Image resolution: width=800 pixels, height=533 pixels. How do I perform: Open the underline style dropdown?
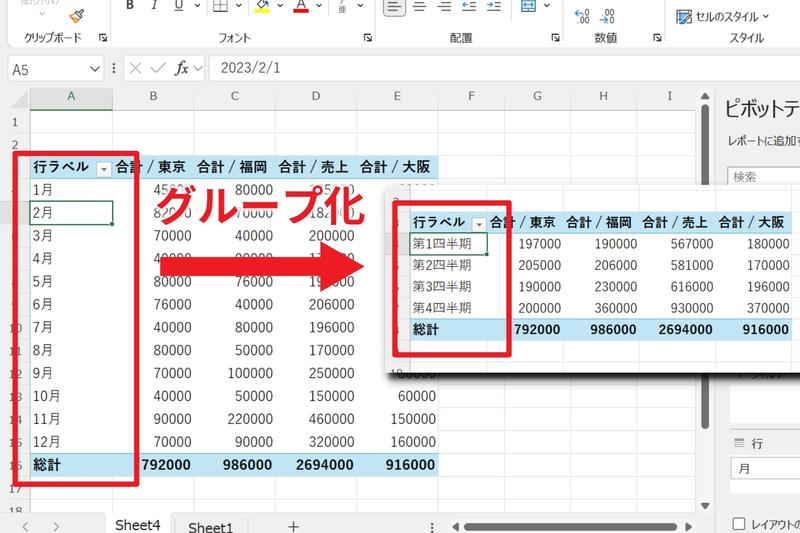(x=197, y=6)
